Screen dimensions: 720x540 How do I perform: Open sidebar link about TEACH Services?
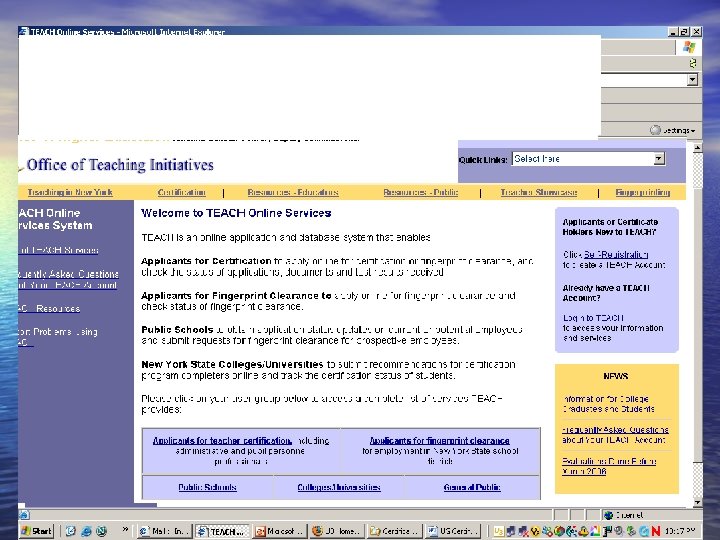[58, 250]
